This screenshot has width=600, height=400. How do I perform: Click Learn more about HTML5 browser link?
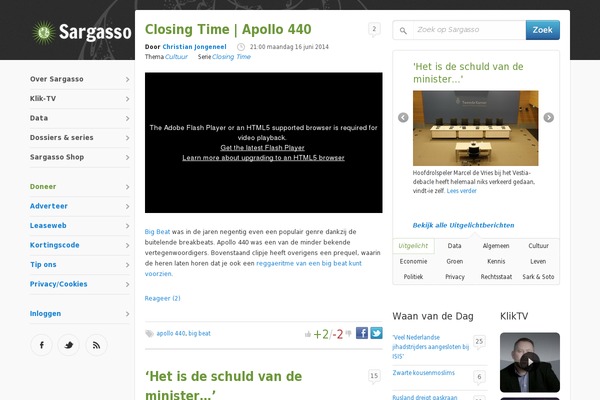[x=263, y=158]
